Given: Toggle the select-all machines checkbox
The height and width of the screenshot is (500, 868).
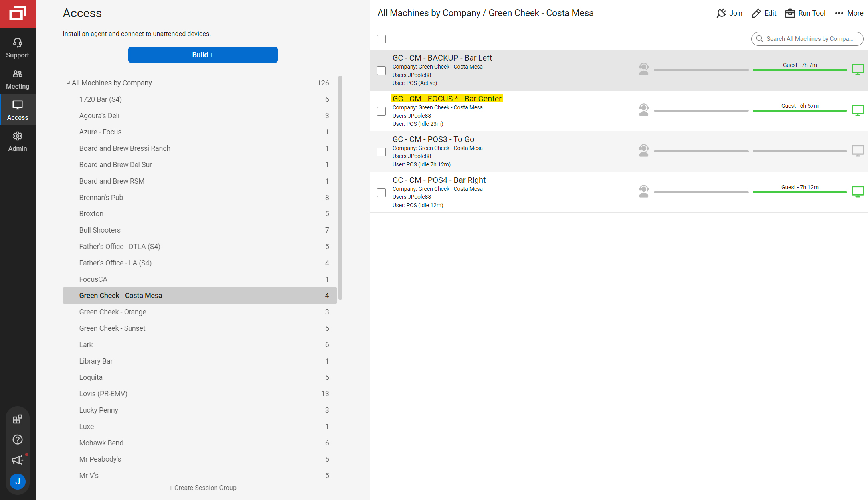Looking at the screenshot, I should (381, 39).
